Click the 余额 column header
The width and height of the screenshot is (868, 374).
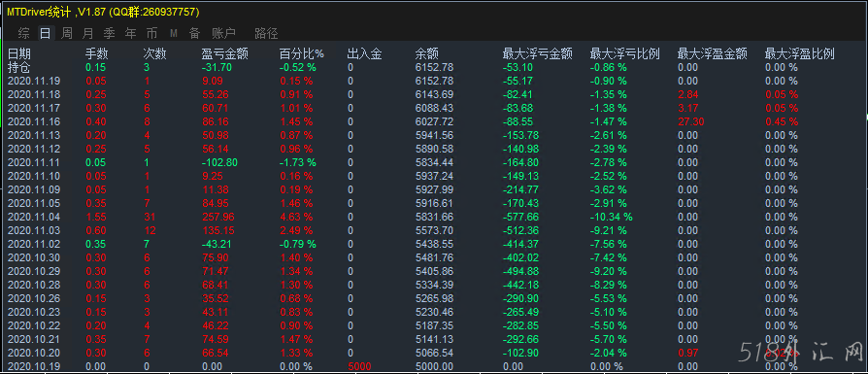[427, 53]
